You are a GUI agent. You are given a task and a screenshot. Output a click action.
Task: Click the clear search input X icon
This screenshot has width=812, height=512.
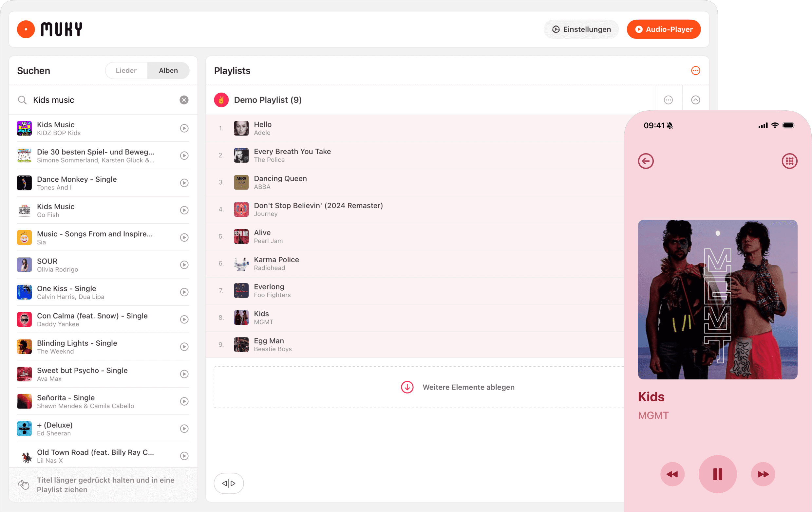183,100
